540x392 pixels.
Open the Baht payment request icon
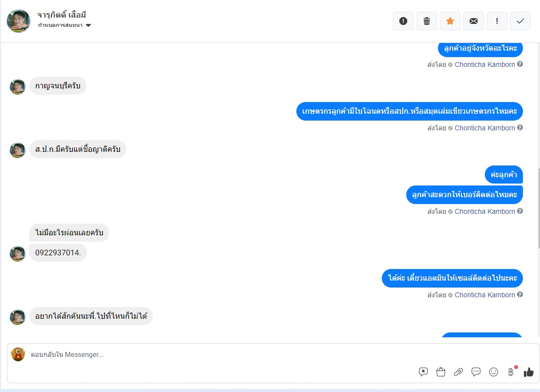(511, 371)
